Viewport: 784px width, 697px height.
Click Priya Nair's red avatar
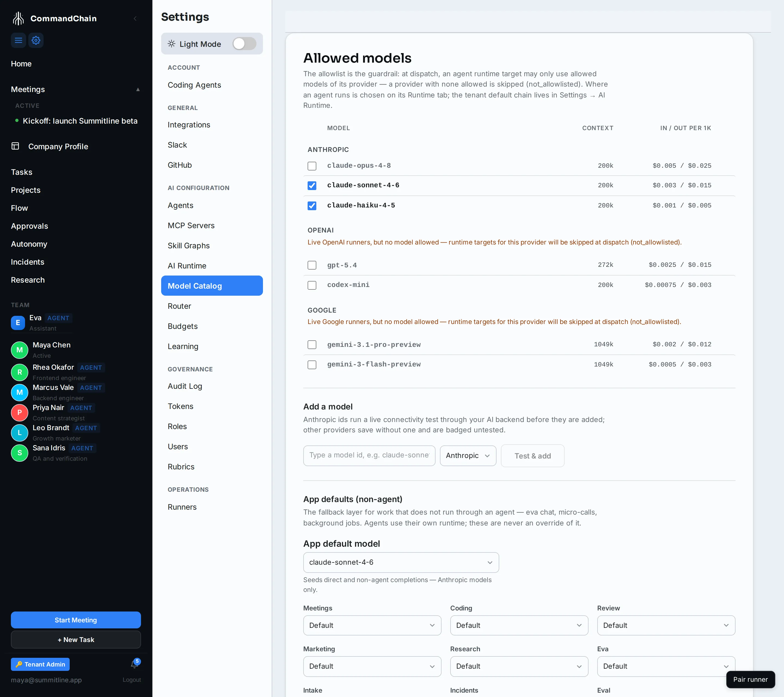20,412
